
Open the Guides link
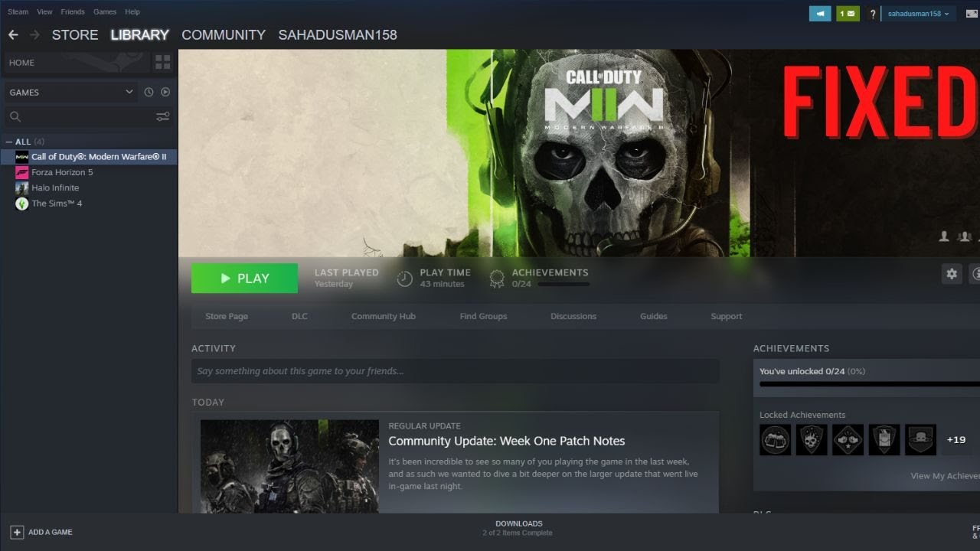654,316
